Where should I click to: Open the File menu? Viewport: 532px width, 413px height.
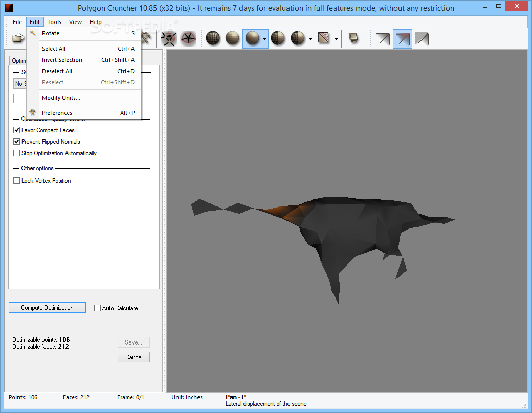coord(17,21)
